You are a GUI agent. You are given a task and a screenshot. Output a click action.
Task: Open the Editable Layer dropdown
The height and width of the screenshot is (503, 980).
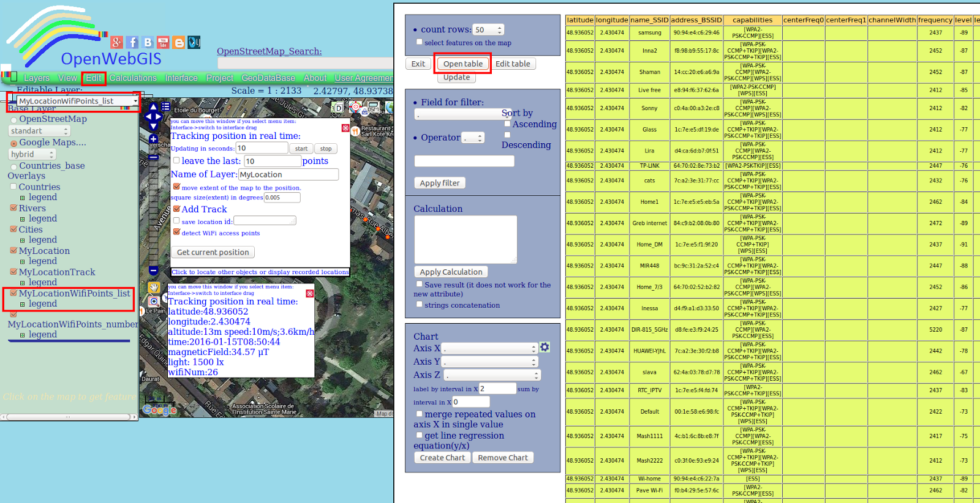pyautogui.click(x=77, y=101)
